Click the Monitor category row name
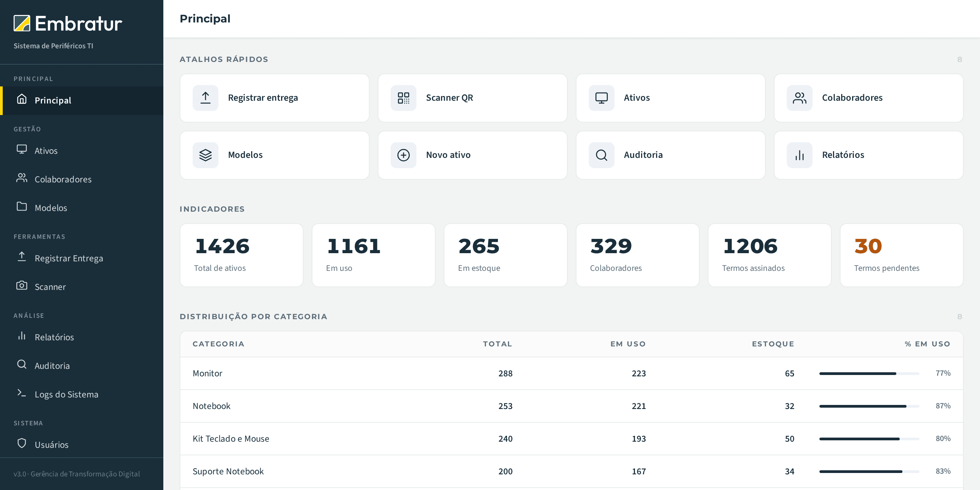Screen dimensions: 980x490 click(x=207, y=373)
